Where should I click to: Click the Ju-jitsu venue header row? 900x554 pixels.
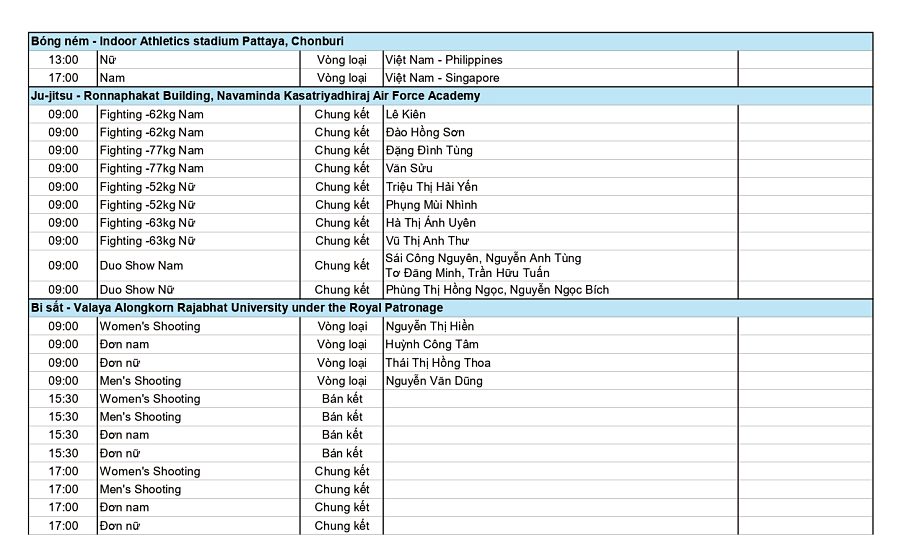pos(255,96)
